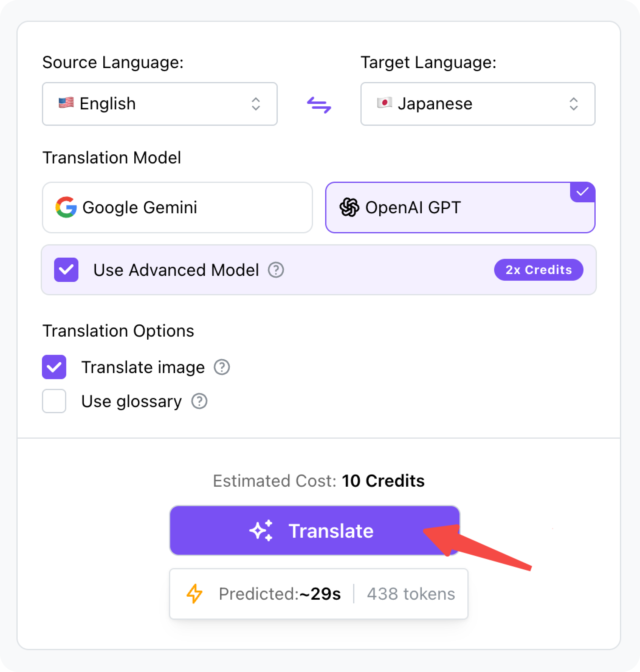
Task: Click the Predicted time info box
Action: click(319, 594)
